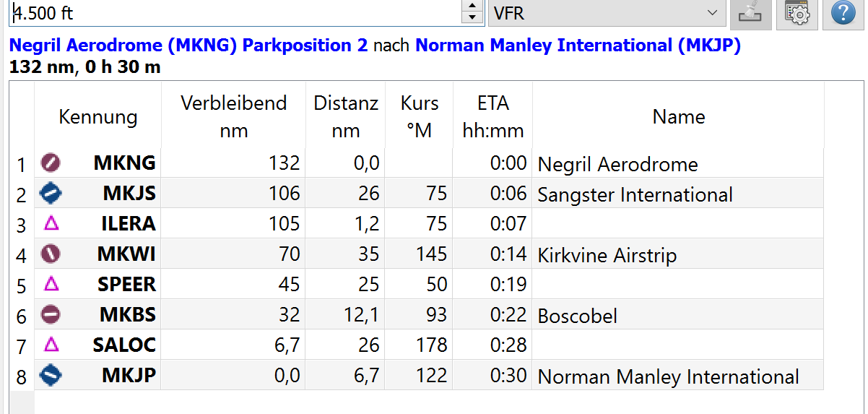Select the SPEER waypoint triangle icon

tap(51, 285)
